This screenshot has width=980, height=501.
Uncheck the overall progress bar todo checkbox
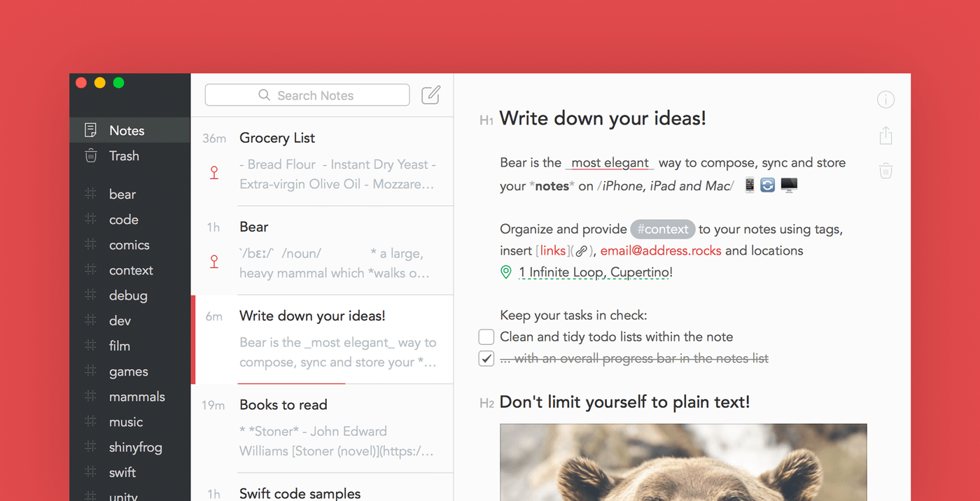tap(486, 359)
